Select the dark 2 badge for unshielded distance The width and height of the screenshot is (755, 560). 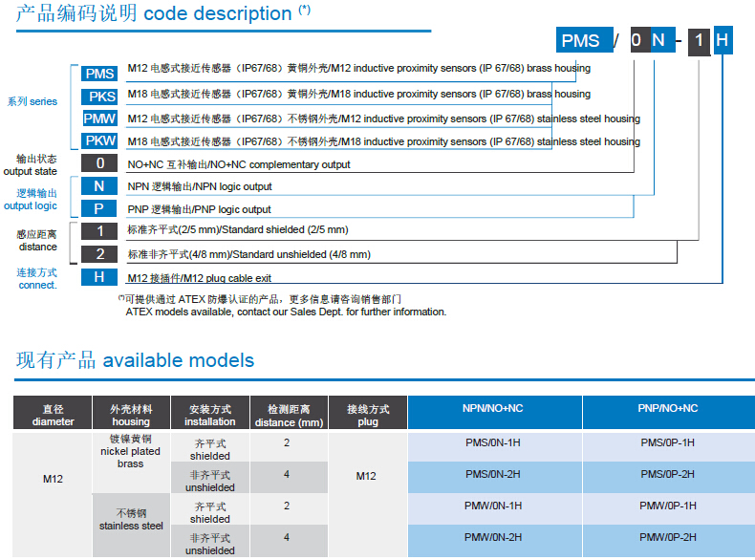(99, 254)
